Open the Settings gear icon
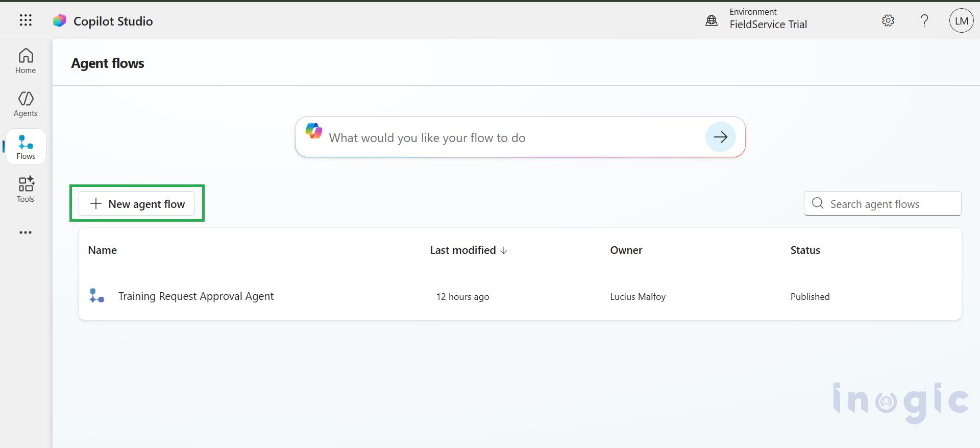The width and height of the screenshot is (980, 448). click(888, 20)
